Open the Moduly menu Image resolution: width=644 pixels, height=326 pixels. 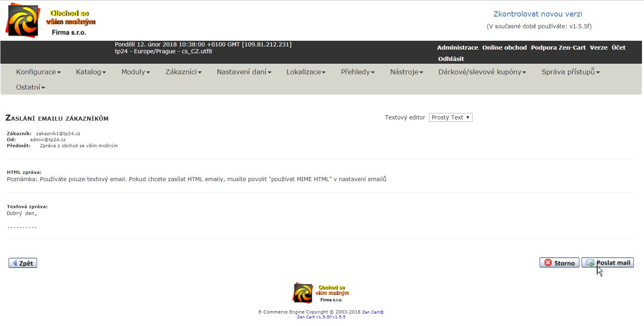[136, 72]
